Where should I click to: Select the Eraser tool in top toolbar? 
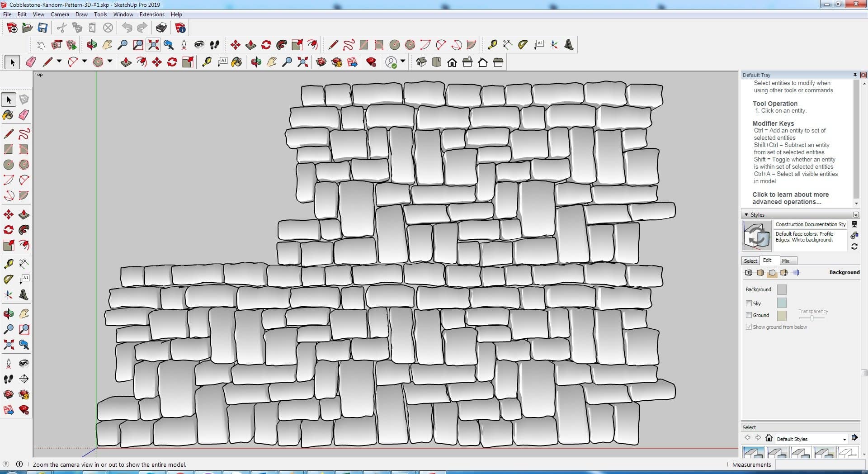click(31, 62)
